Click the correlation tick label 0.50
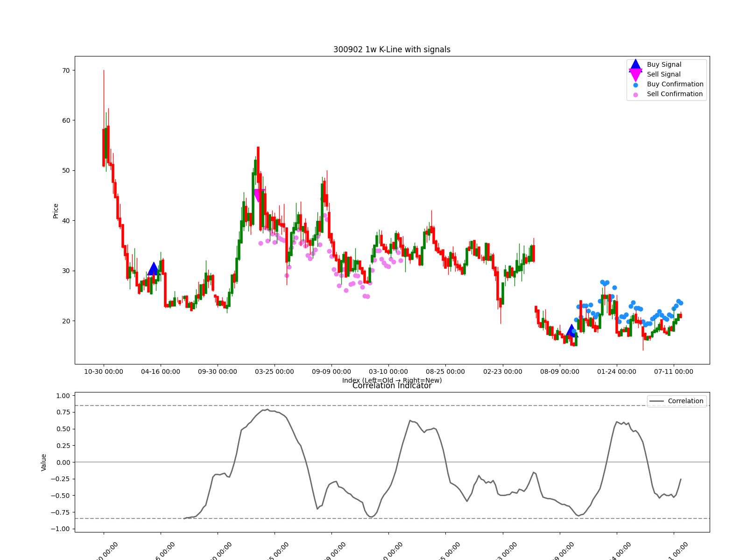Image resolution: width=747 pixels, height=560 pixels. coord(63,429)
